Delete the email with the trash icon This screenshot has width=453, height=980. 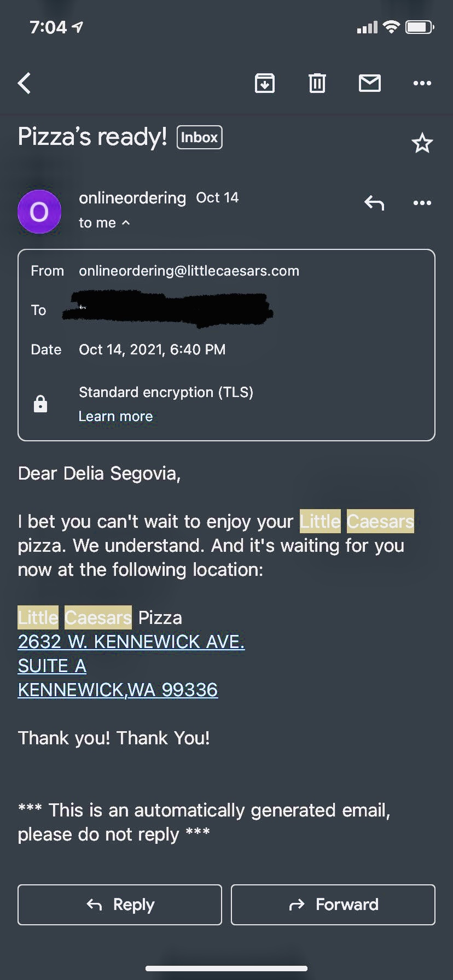click(x=317, y=83)
